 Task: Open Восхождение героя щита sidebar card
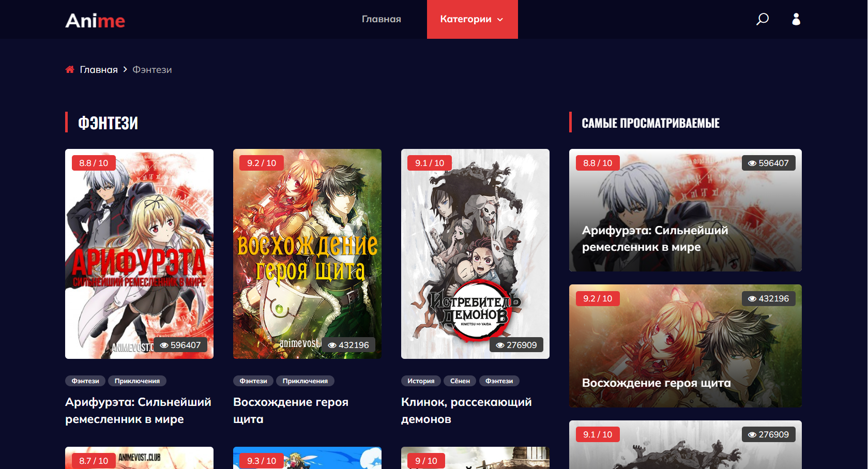pos(686,346)
